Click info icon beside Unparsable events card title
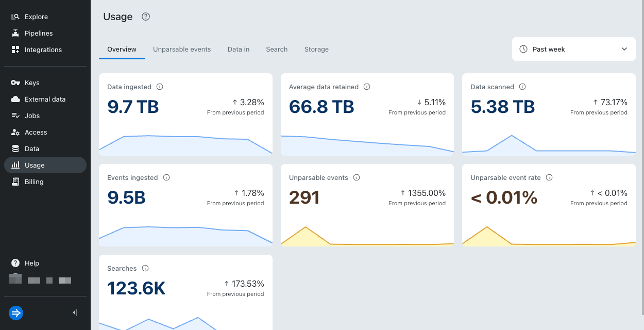This screenshot has width=644, height=330. (x=357, y=177)
